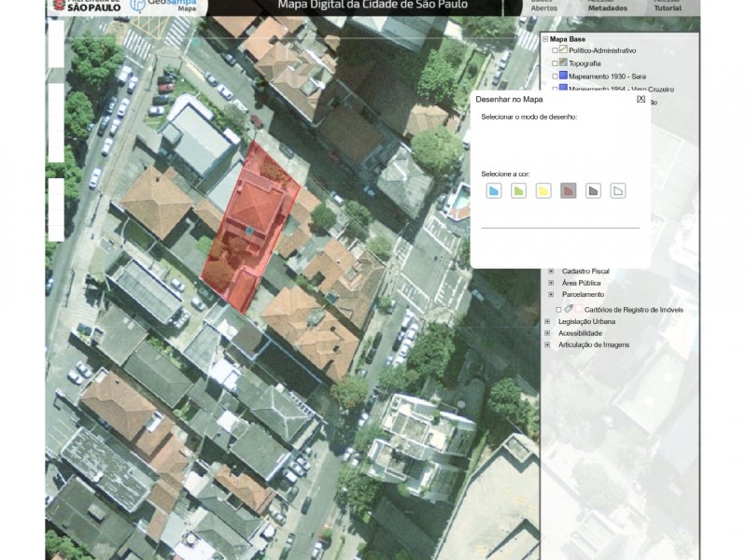Expand the Cadastro Fiscal group

[x=551, y=271]
